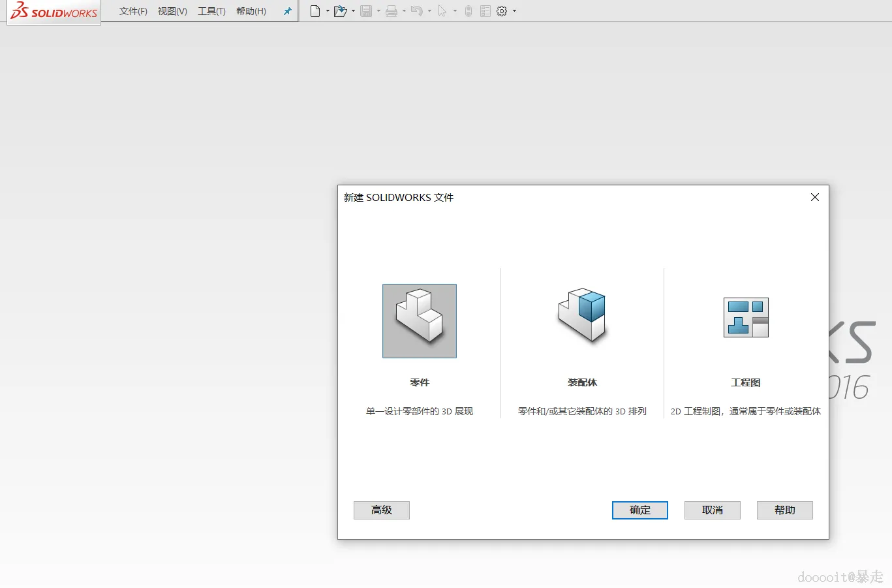Expand the New document dropdown arrow
The width and height of the screenshot is (892, 588).
pos(328,11)
